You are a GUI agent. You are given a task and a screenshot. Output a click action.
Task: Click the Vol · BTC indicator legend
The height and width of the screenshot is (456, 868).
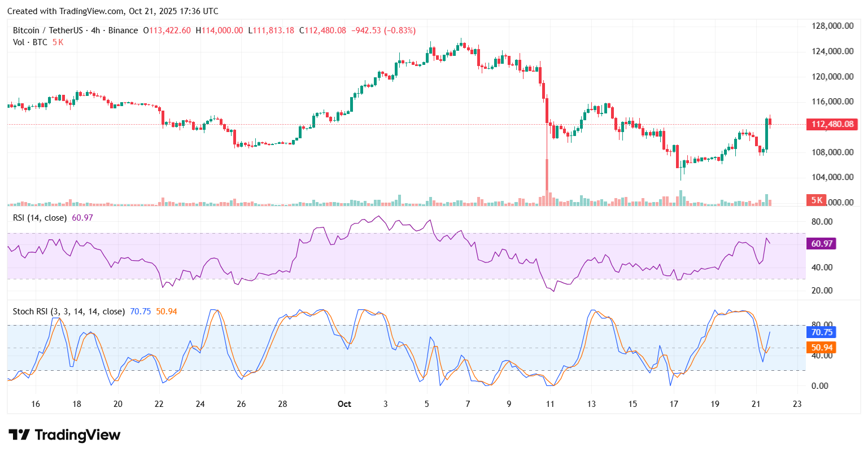click(x=30, y=42)
